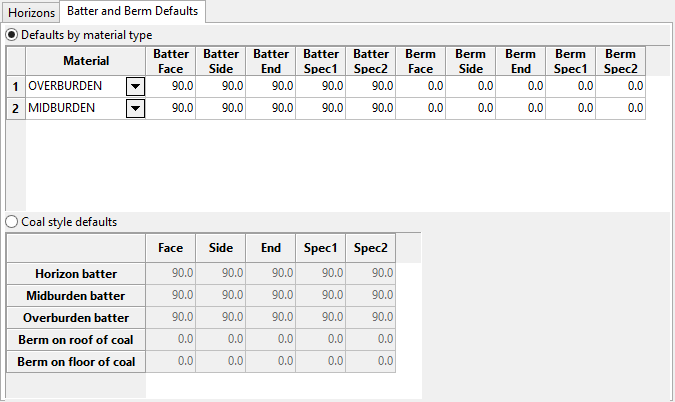Click the OVERBURDEN Berm Face value cell
This screenshot has width=675, height=402.
coord(421,87)
